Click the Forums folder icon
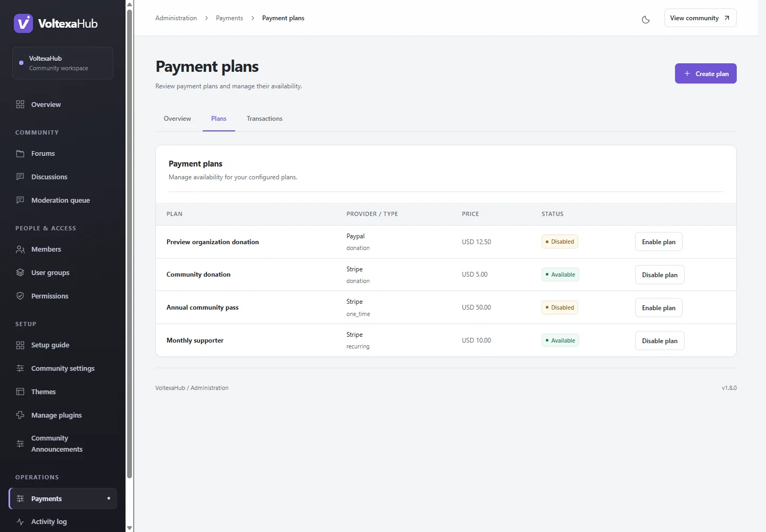 (x=20, y=153)
